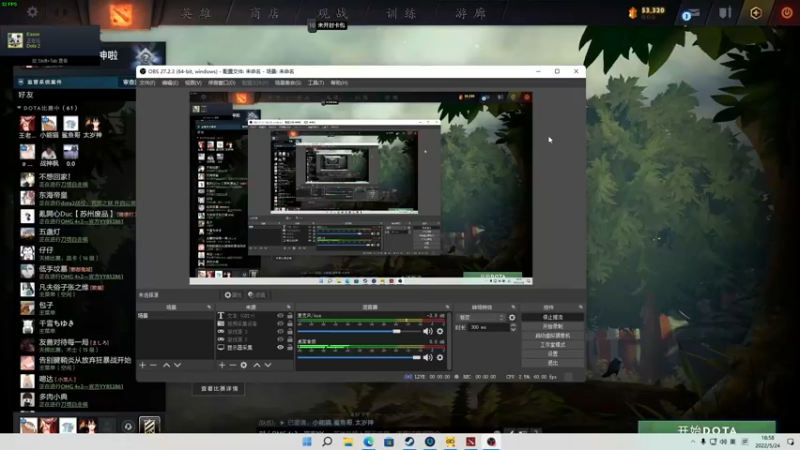Remove selected source with minus icon
800x450 pixels.
(233, 365)
